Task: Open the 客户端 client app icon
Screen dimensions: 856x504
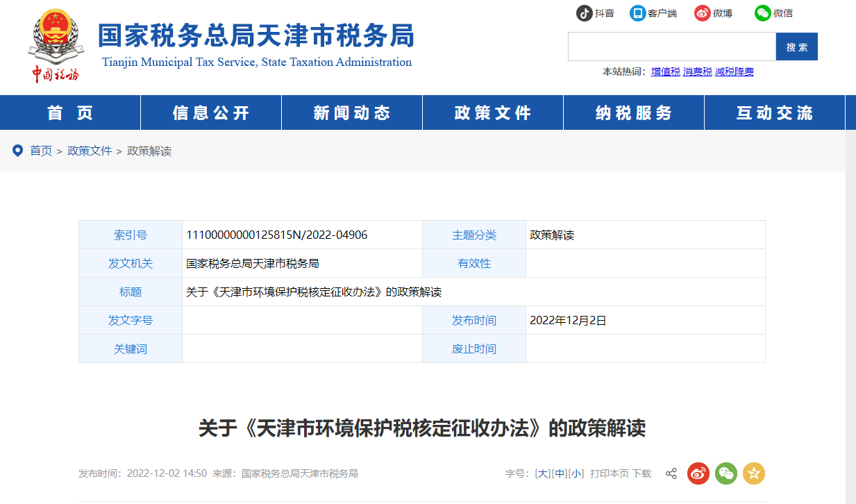Action: click(x=638, y=13)
